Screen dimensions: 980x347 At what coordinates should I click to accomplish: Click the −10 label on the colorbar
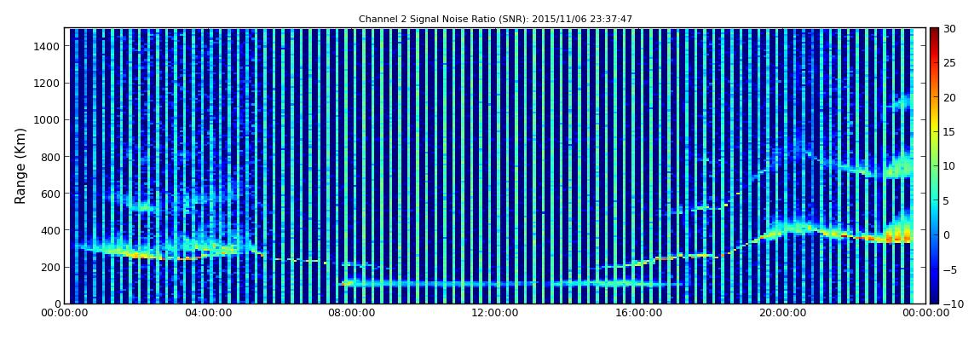pos(953,304)
